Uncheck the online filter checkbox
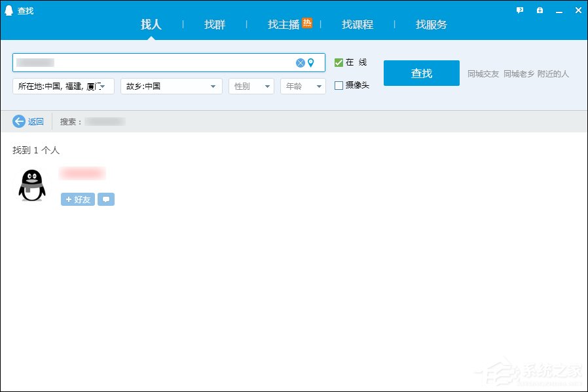The image size is (588, 392). coord(339,63)
